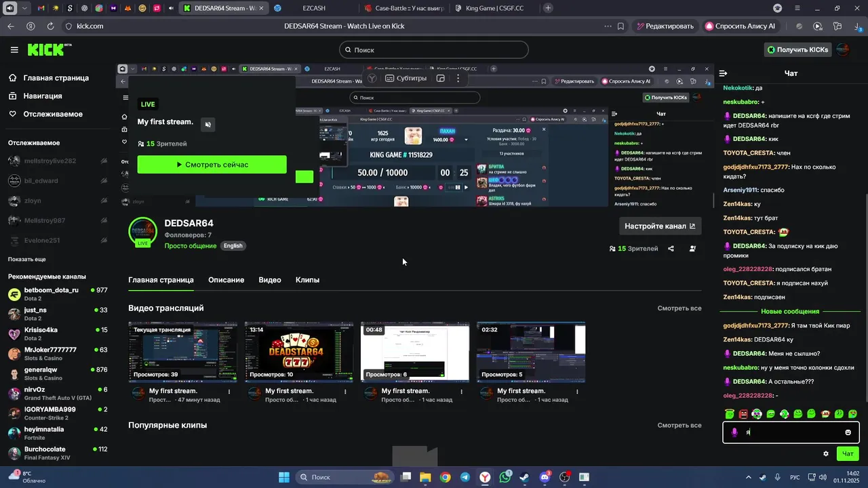Open a new browser tab with the plus icon
This screenshot has height=488, width=868.
coord(548,8)
